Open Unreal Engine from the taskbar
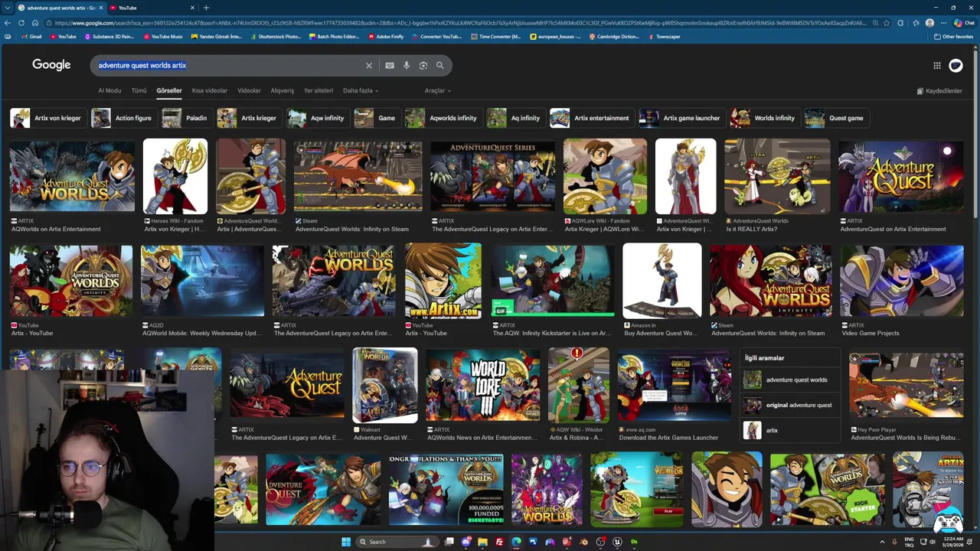The image size is (980, 551). tap(617, 542)
